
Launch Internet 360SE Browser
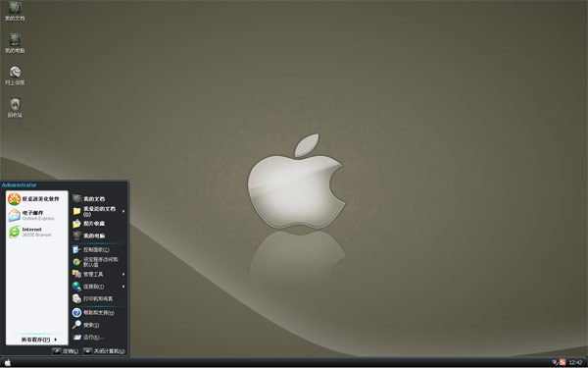[x=37, y=232]
